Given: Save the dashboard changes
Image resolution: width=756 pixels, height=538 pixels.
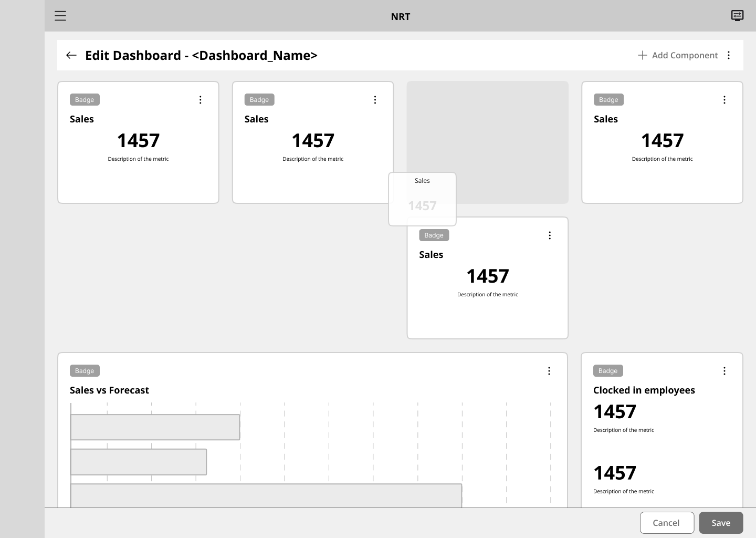Looking at the screenshot, I should [721, 523].
